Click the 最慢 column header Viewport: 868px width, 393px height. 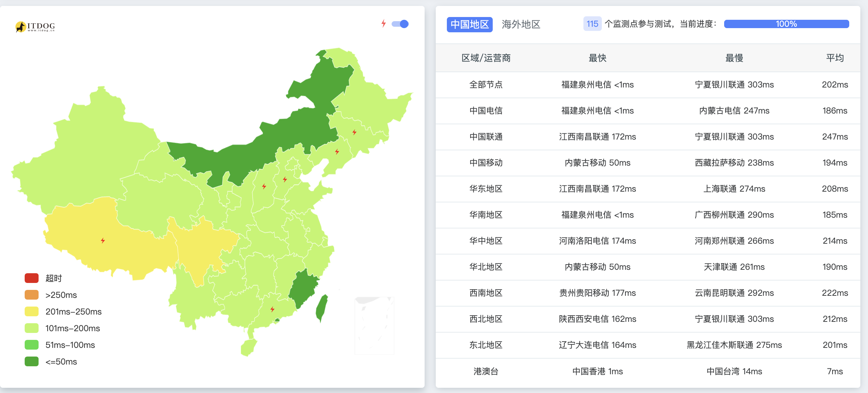[x=734, y=58]
